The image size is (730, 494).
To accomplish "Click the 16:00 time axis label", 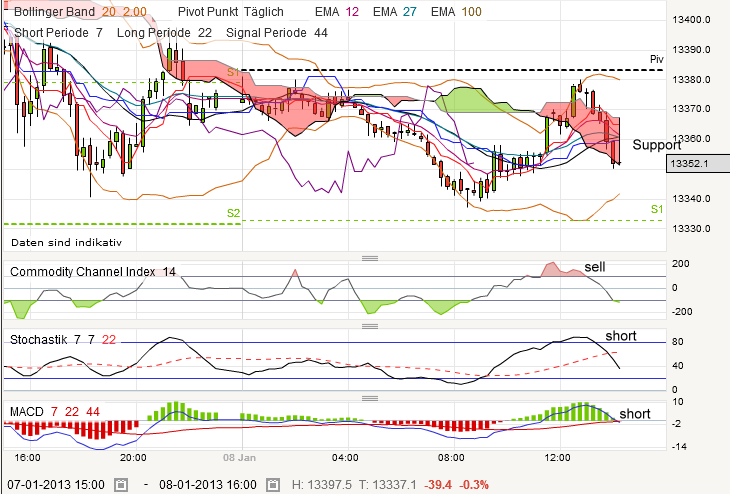I will 27,458.
